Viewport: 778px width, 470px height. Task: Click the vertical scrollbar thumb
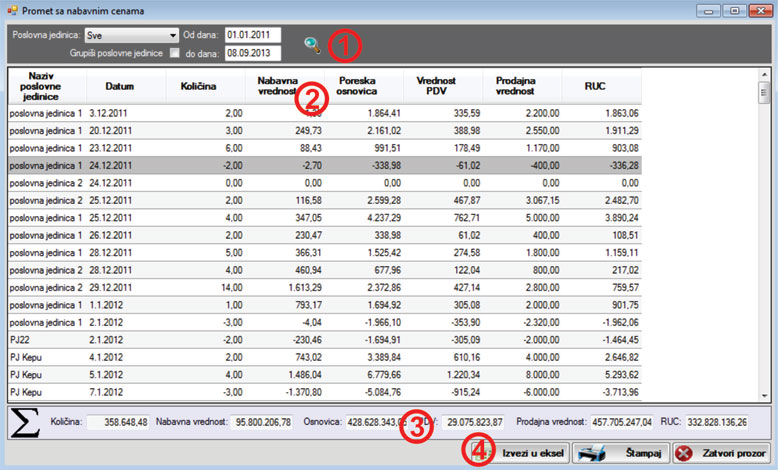pos(764,92)
